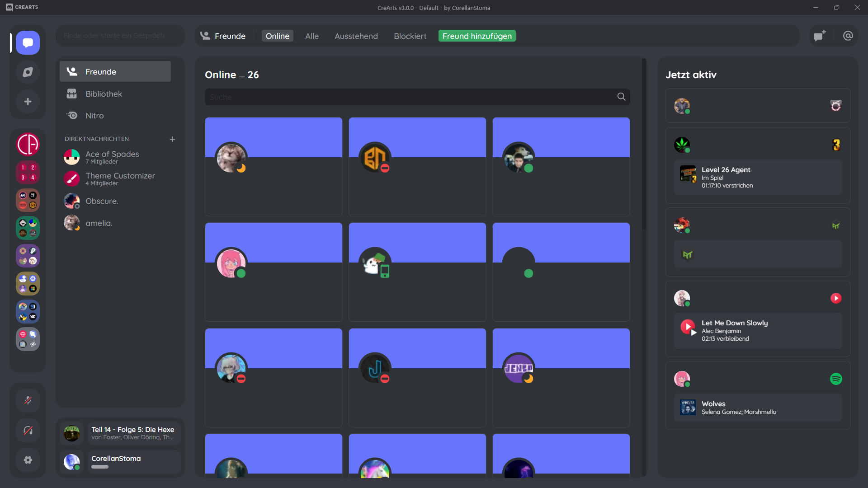Open user settings gear icon

coord(28,460)
